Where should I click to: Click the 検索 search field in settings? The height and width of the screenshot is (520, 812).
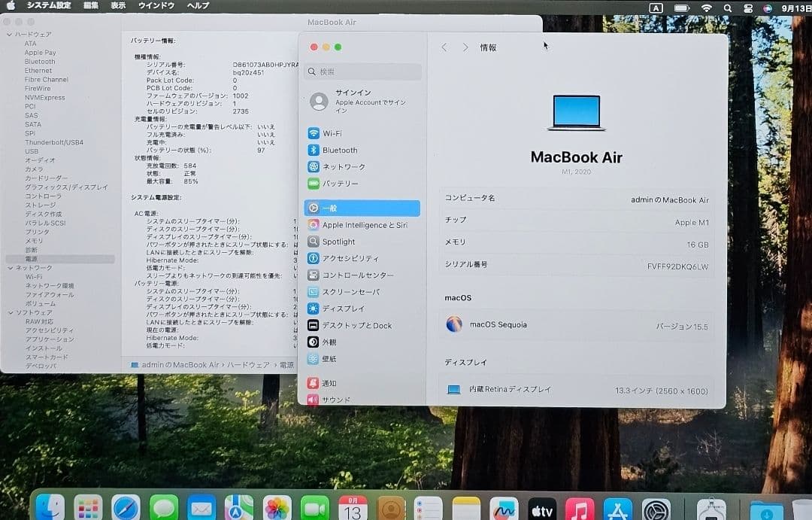[x=361, y=71]
